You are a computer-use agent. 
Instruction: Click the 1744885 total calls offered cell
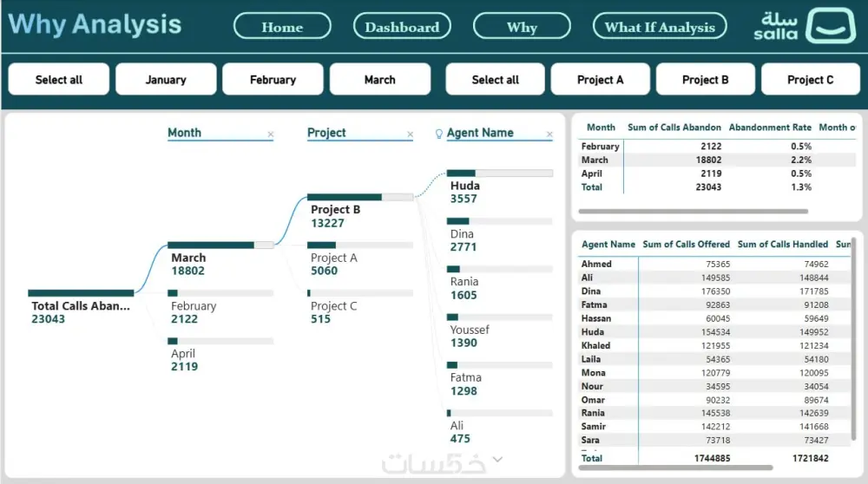pyautogui.click(x=712, y=458)
